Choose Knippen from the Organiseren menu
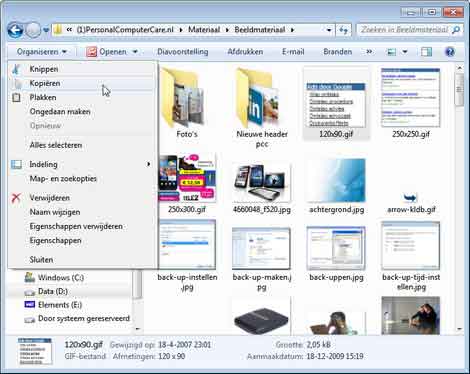This screenshot has height=374, width=470. point(82,69)
